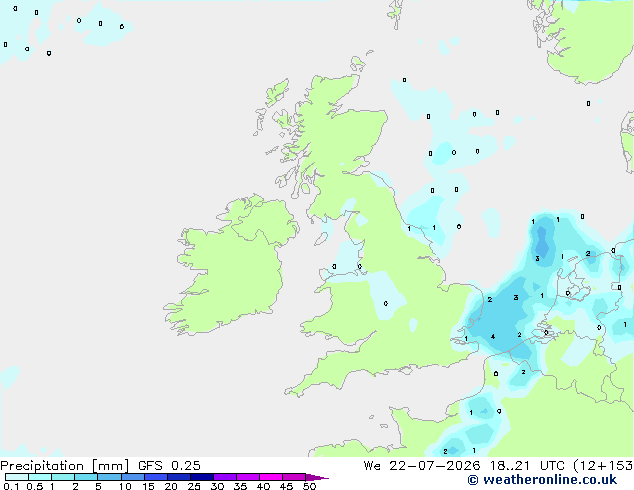Image resolution: width=634 pixels, height=490 pixels.
Task: Click the legend label '15'
Action: pyautogui.click(x=148, y=486)
